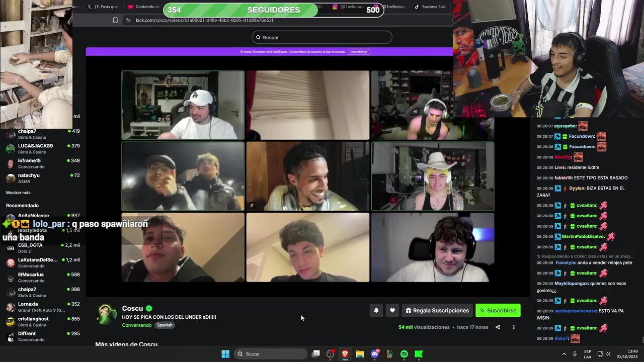Click username franstyle in chat
Viewport: 644px width, 362px height.
[x=565, y=263]
